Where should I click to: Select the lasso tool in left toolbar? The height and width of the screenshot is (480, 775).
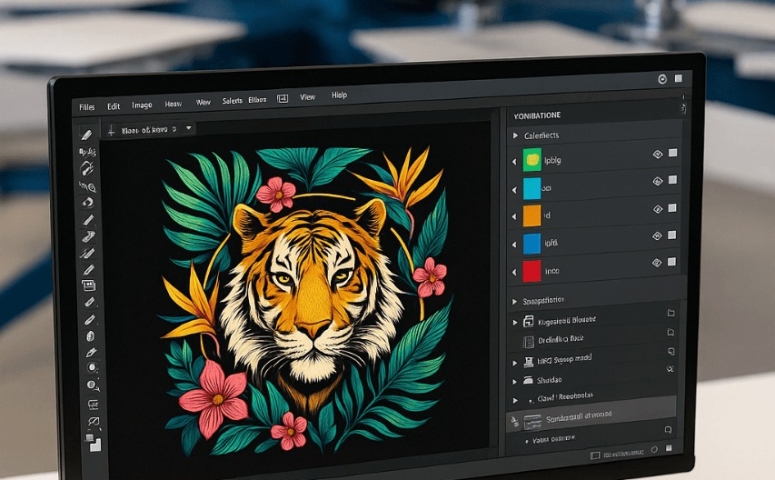tap(88, 185)
